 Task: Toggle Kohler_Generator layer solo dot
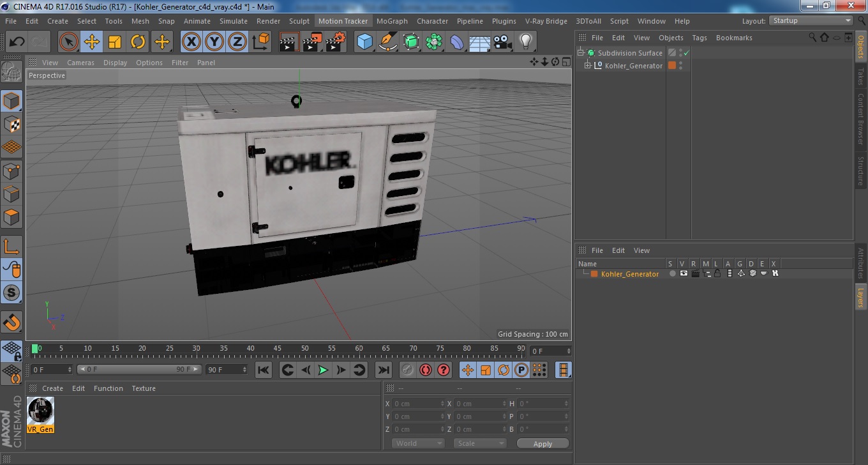click(672, 273)
